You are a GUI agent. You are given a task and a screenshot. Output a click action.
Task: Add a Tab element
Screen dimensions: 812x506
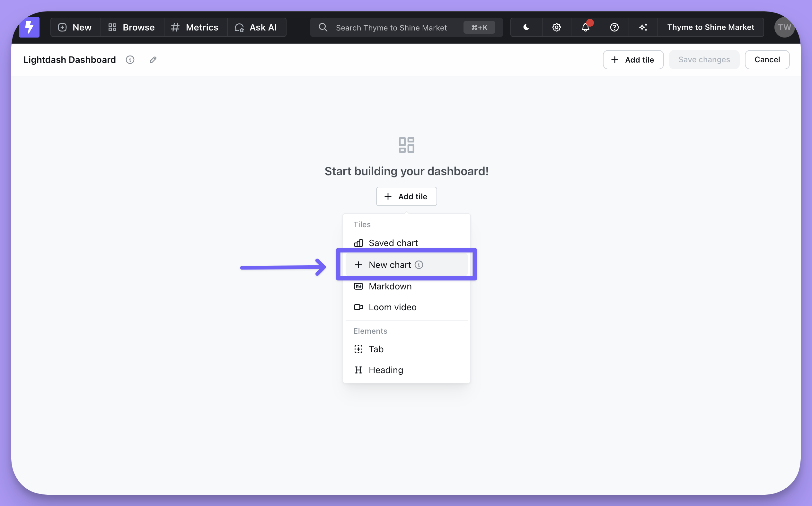pyautogui.click(x=376, y=349)
